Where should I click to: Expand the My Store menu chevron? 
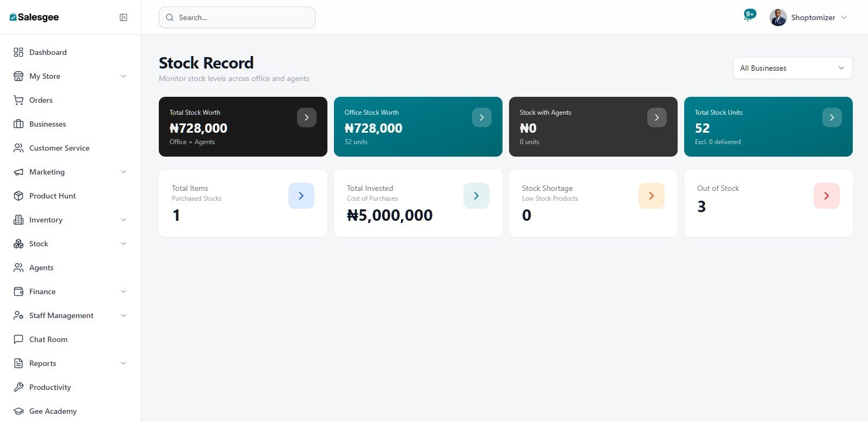coord(123,76)
